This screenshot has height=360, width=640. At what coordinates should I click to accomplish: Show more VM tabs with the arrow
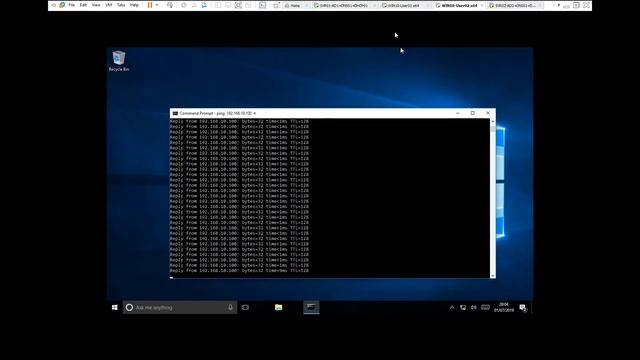point(559,5)
